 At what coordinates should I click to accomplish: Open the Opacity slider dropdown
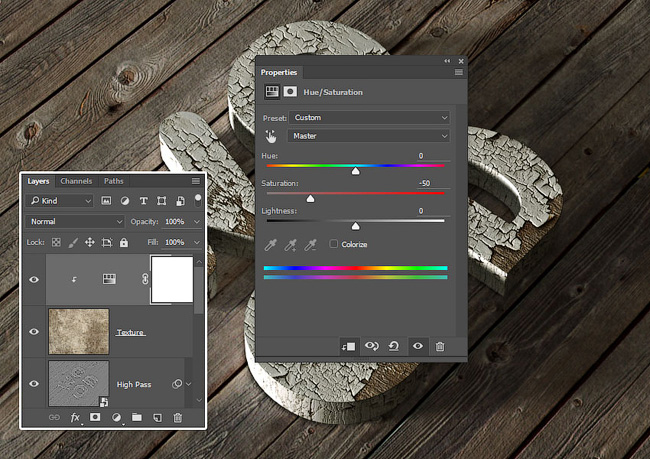click(197, 222)
